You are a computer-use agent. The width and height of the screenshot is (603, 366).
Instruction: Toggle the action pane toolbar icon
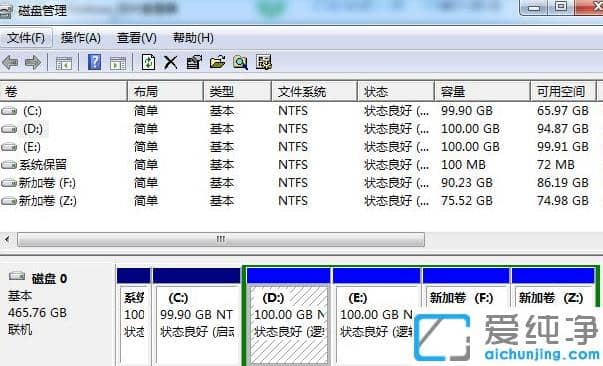pyautogui.click(x=118, y=62)
